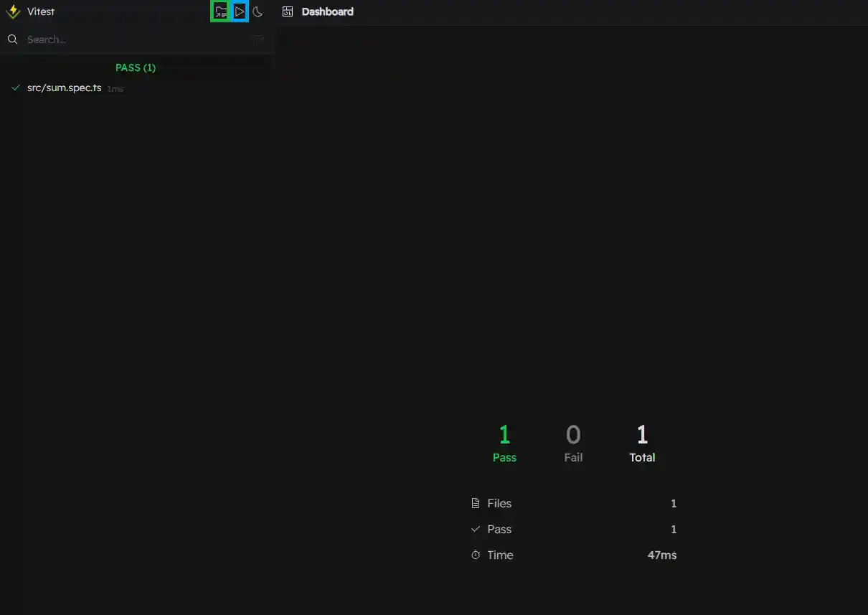Click the Dashboard panel icon
The height and width of the screenshot is (615, 868).
pos(288,11)
